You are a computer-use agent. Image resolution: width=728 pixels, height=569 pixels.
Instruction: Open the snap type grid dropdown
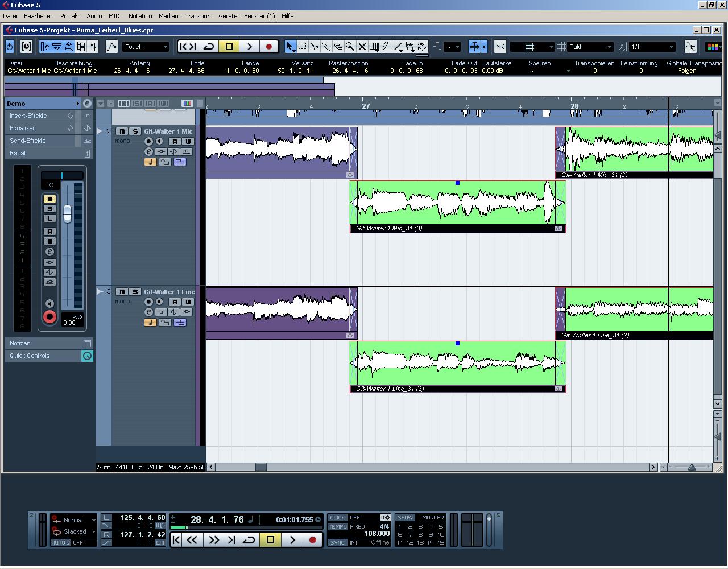click(532, 47)
